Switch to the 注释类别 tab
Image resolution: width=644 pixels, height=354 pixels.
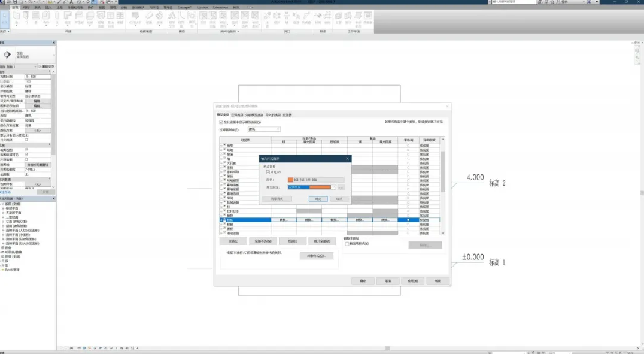point(237,115)
